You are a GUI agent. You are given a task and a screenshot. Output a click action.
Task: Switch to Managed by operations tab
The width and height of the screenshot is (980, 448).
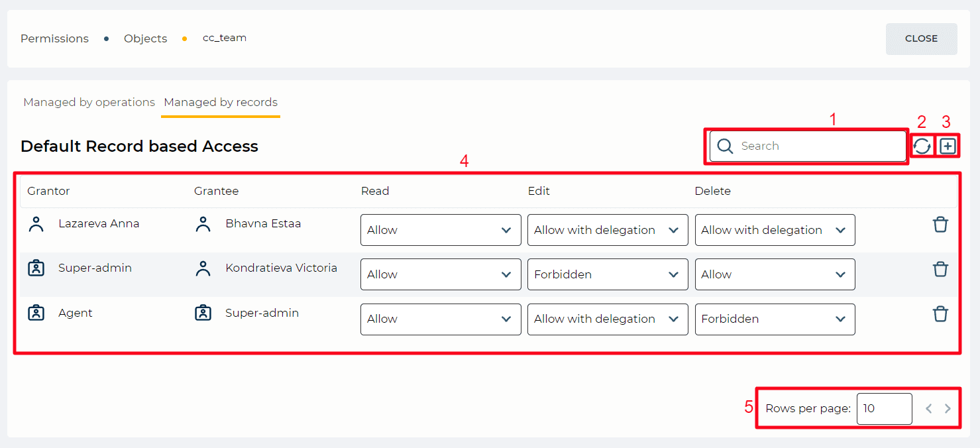click(x=89, y=102)
